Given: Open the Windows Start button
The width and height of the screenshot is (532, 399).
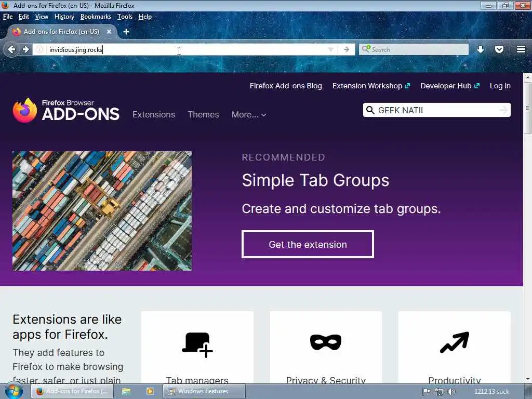Looking at the screenshot, I should (x=14, y=391).
